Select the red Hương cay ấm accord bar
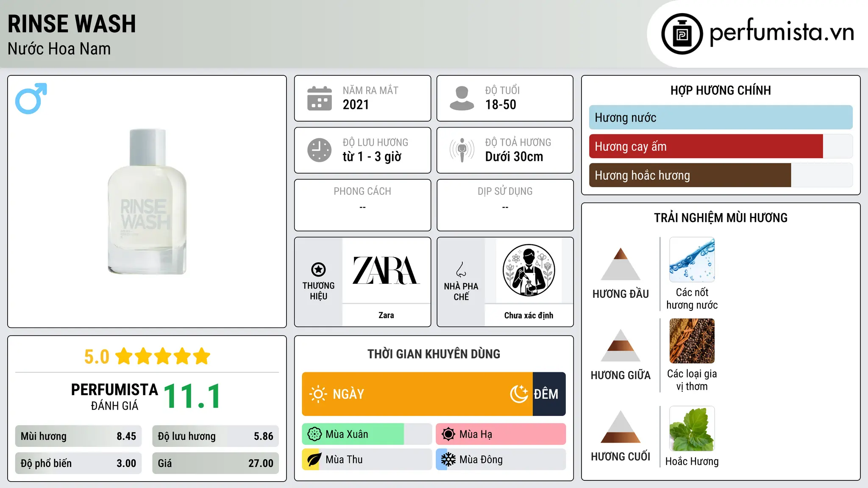The width and height of the screenshot is (868, 488). 706,147
